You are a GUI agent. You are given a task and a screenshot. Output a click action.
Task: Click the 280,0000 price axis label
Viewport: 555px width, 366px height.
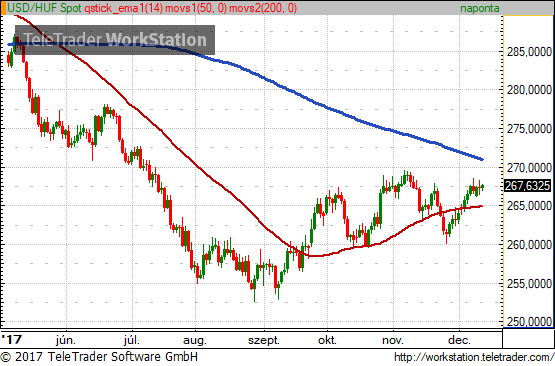[530, 90]
